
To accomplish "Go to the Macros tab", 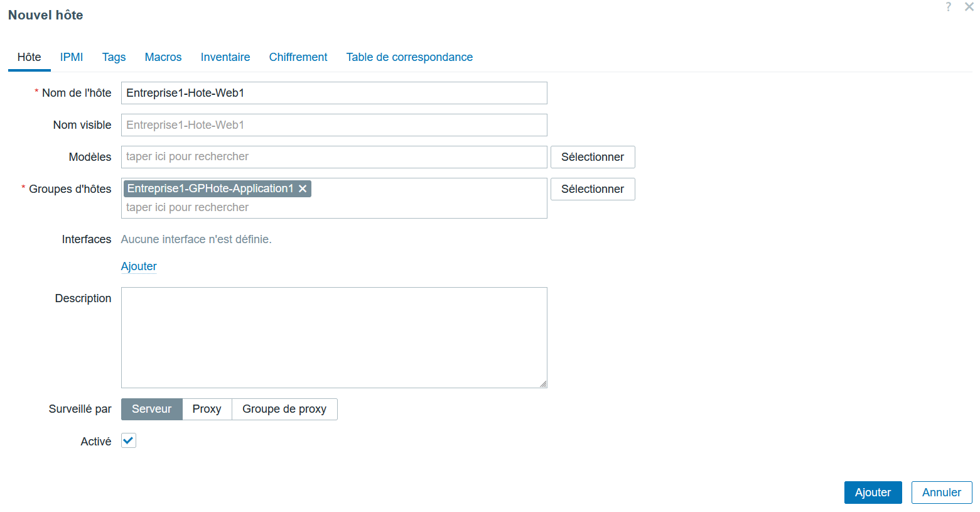I will [163, 57].
